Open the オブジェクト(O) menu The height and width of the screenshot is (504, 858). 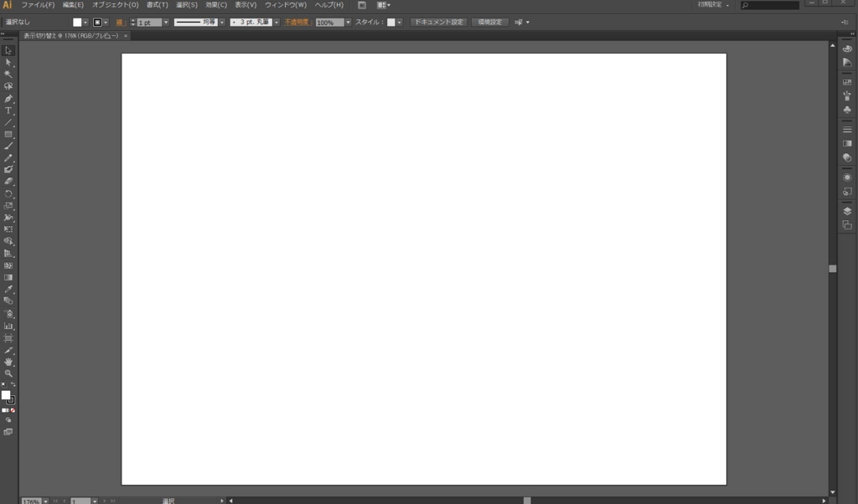tap(115, 5)
